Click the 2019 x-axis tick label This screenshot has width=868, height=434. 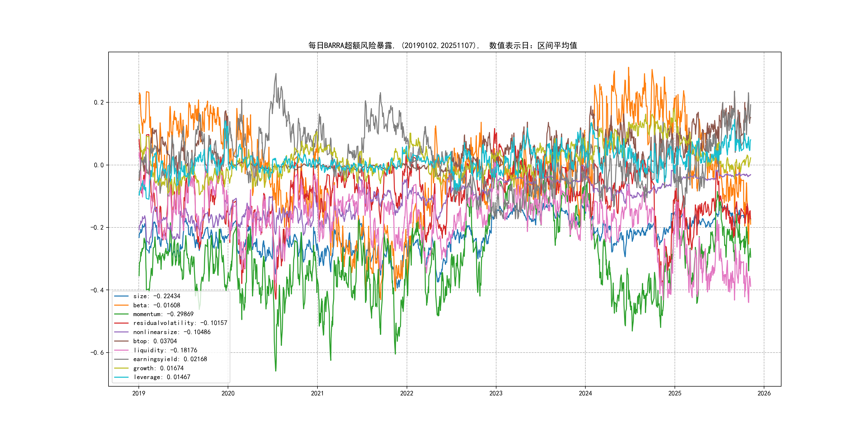139,393
